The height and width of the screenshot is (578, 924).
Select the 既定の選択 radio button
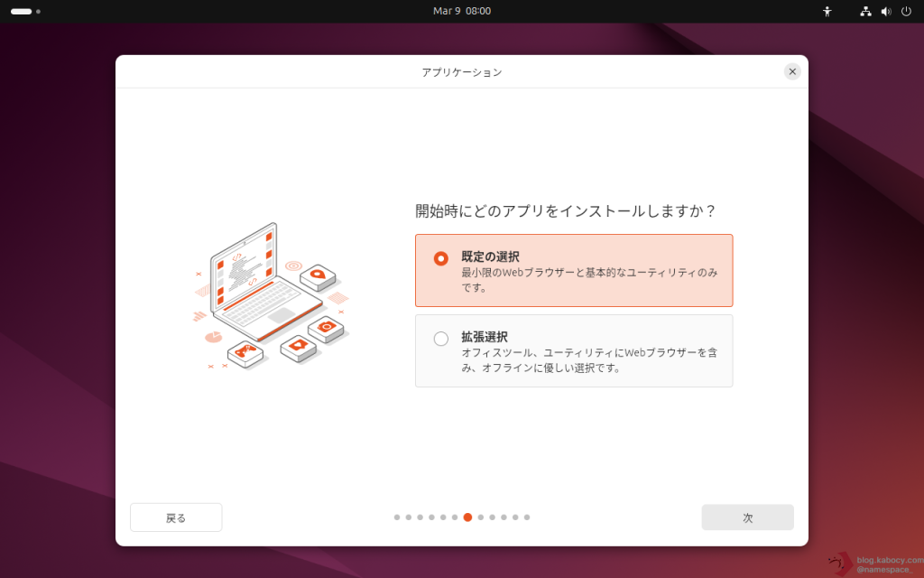pyautogui.click(x=441, y=258)
